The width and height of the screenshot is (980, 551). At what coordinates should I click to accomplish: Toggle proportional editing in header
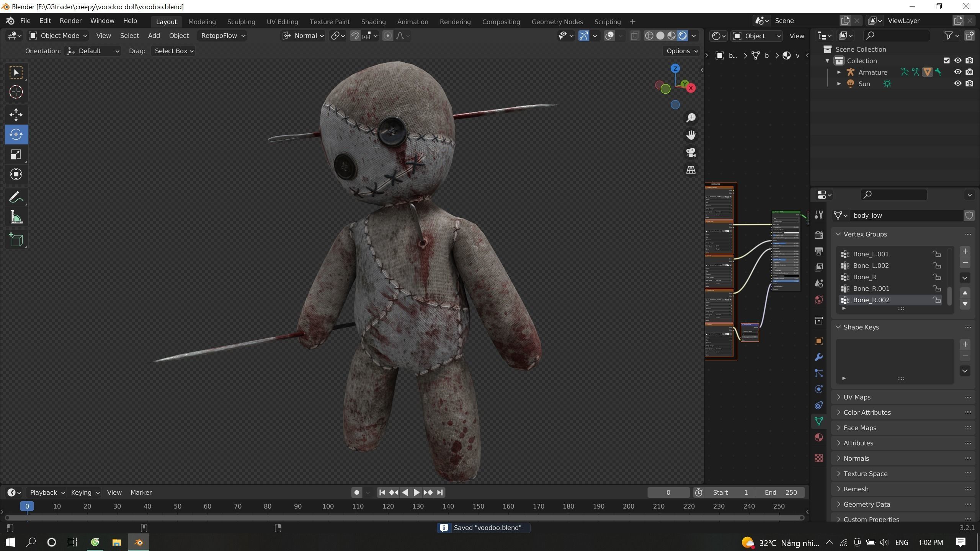point(387,36)
